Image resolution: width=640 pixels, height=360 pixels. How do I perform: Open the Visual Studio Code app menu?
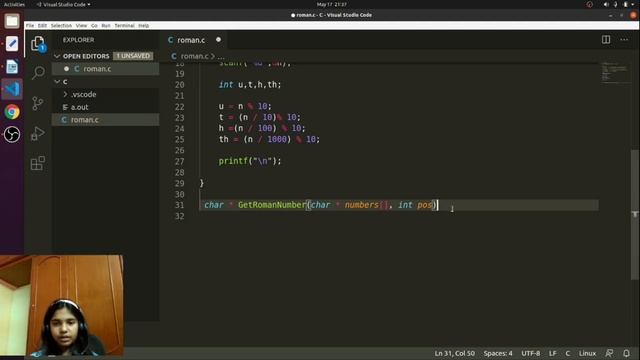(64, 4)
